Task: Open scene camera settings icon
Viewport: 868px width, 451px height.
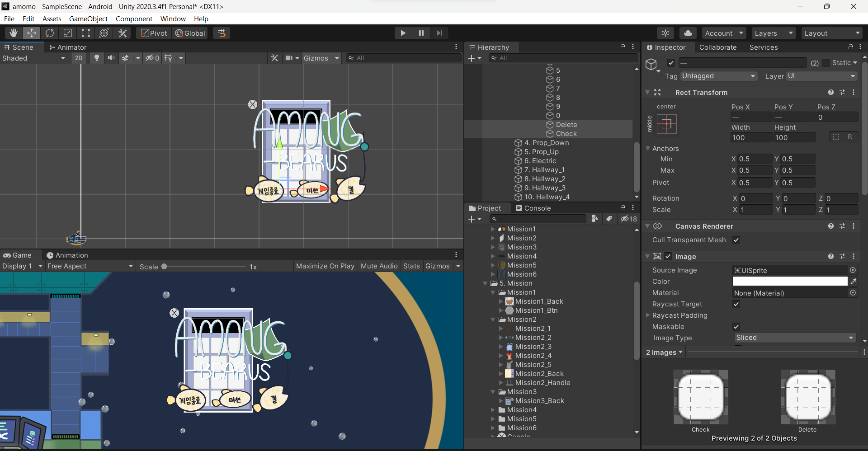Action: click(289, 58)
